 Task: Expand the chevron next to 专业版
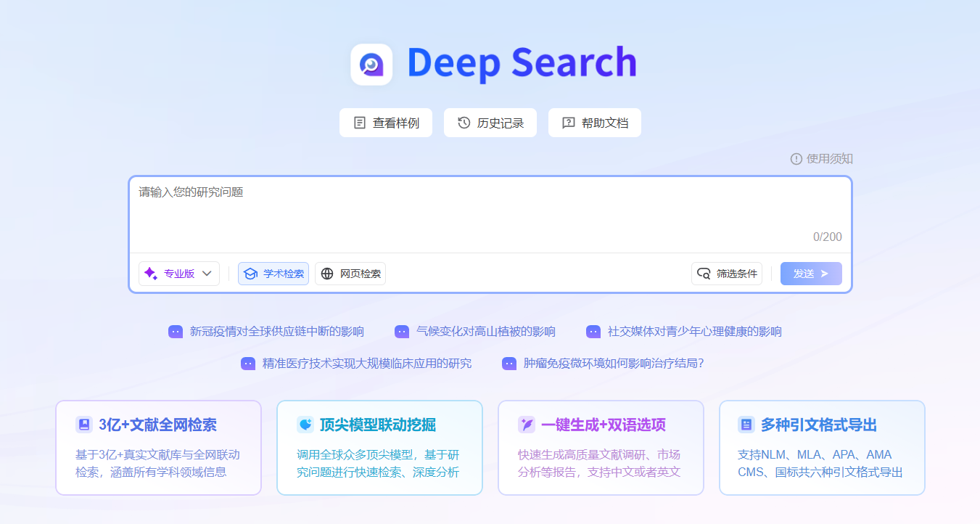coord(207,274)
